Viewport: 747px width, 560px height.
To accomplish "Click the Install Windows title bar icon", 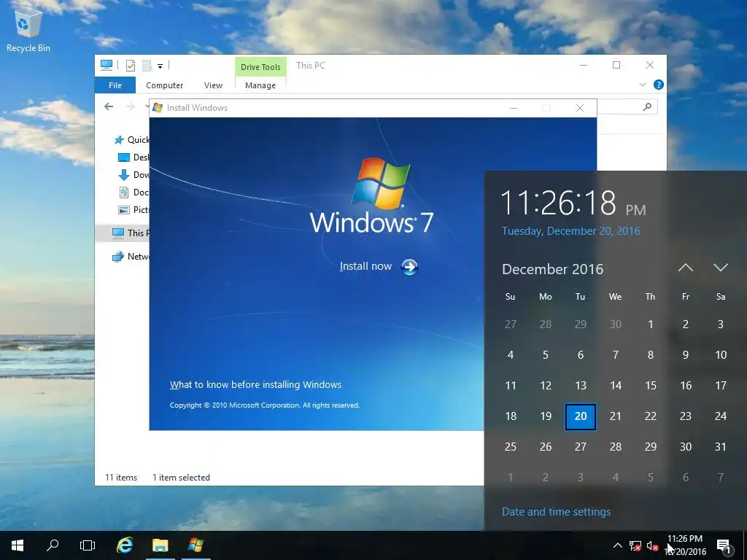I will coord(158,108).
